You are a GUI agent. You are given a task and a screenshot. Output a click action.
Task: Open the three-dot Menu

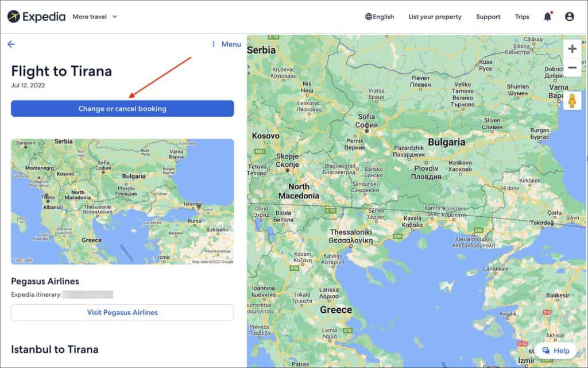(226, 44)
